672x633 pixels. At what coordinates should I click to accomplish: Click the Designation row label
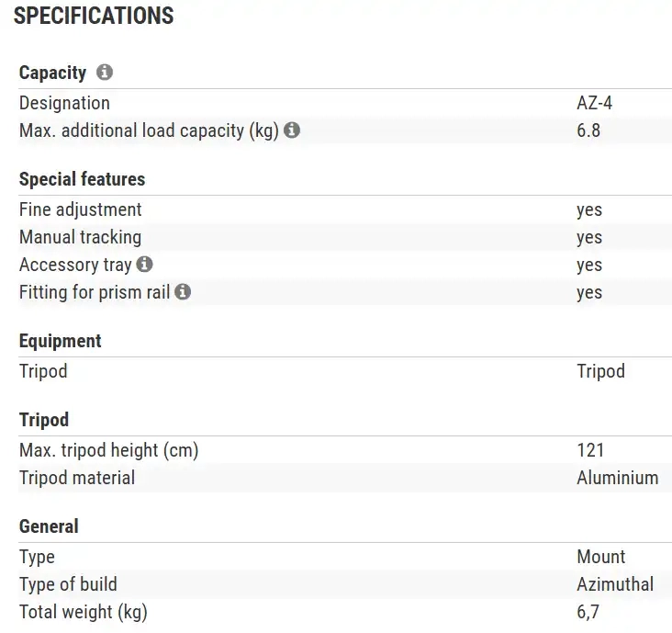click(x=64, y=103)
